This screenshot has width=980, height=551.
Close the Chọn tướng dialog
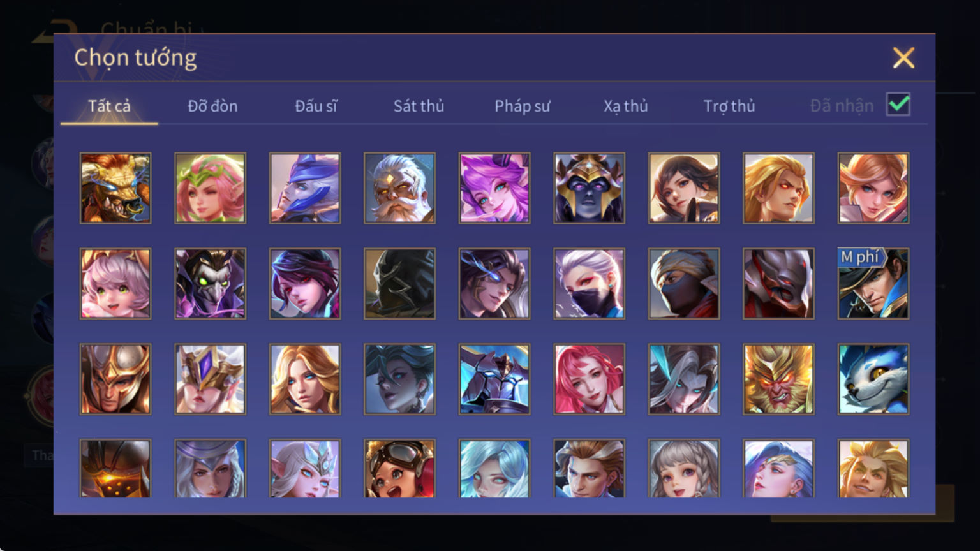tap(903, 58)
